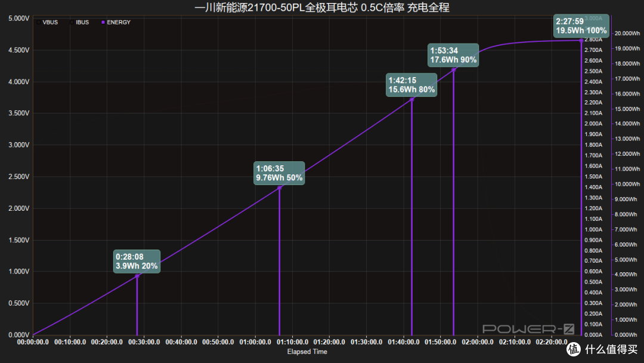
Task: Click the 02:20:00.0 time axis label
Action: click(x=552, y=342)
